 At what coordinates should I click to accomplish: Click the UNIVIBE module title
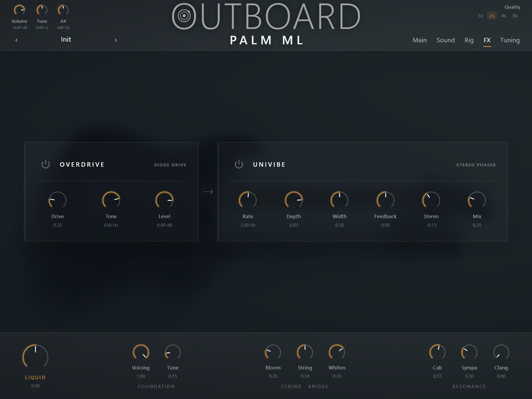pyautogui.click(x=269, y=165)
